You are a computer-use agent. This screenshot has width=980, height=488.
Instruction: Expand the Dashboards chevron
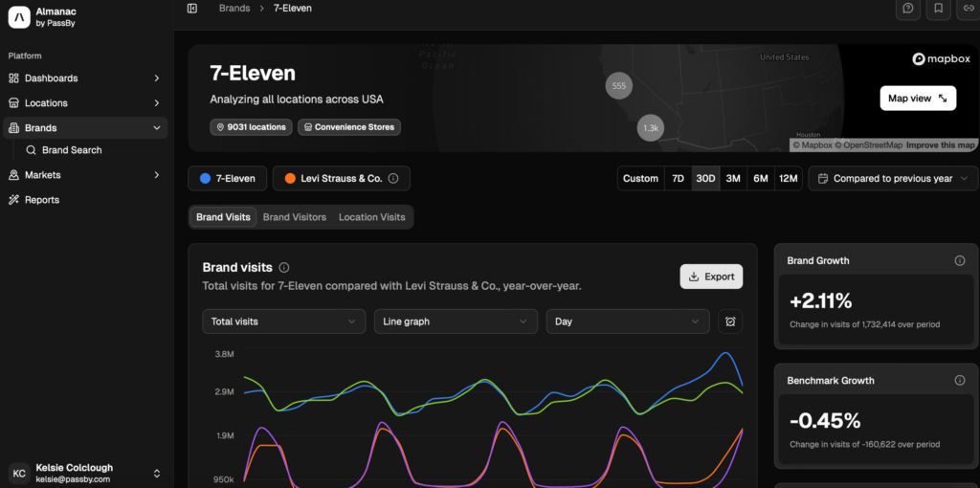156,78
